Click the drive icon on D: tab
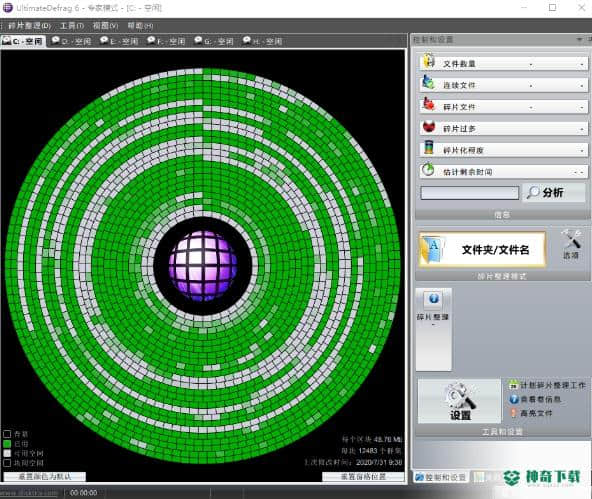Screen dimensions: 592x499 pyautogui.click(x=56, y=40)
